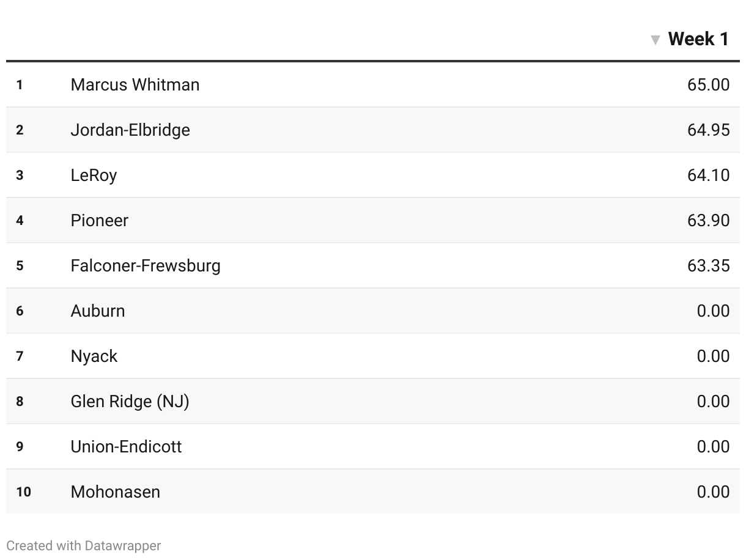Click the 64.95 score for Jordan-Elbridge
Viewport: 746px width, 560px height.
[708, 130]
